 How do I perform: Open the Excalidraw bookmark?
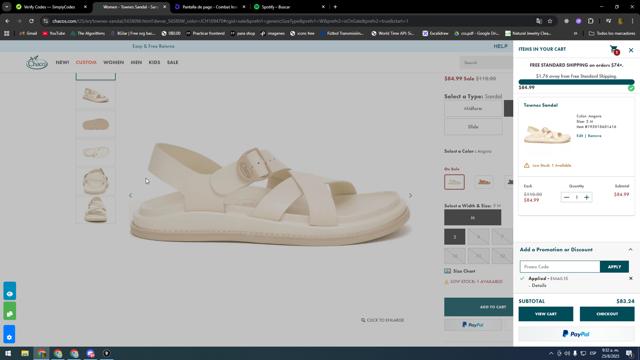pyautogui.click(x=435, y=33)
